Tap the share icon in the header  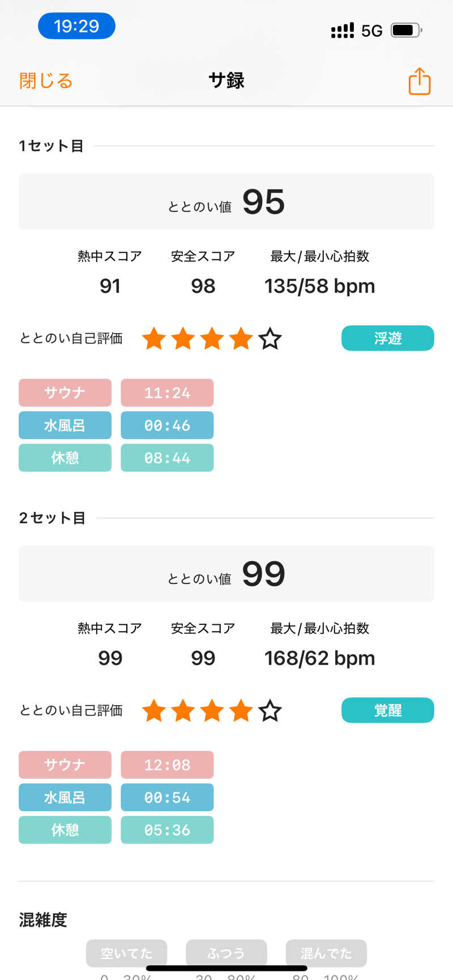(420, 81)
